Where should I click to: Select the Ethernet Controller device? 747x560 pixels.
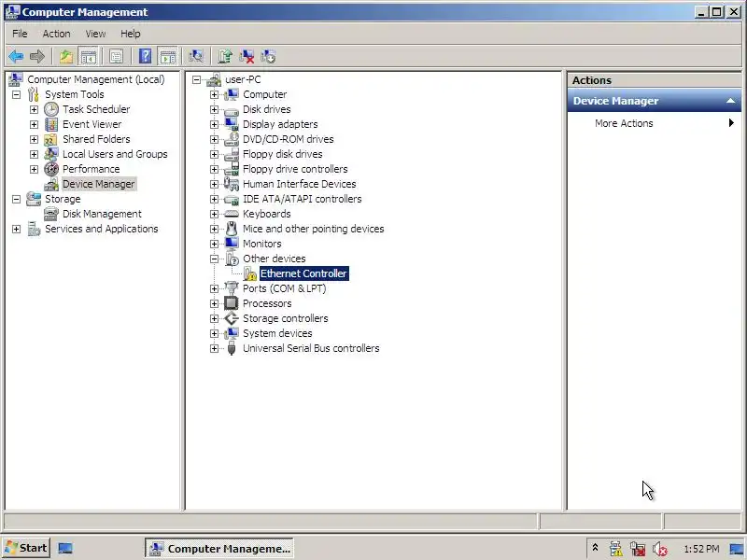304,273
